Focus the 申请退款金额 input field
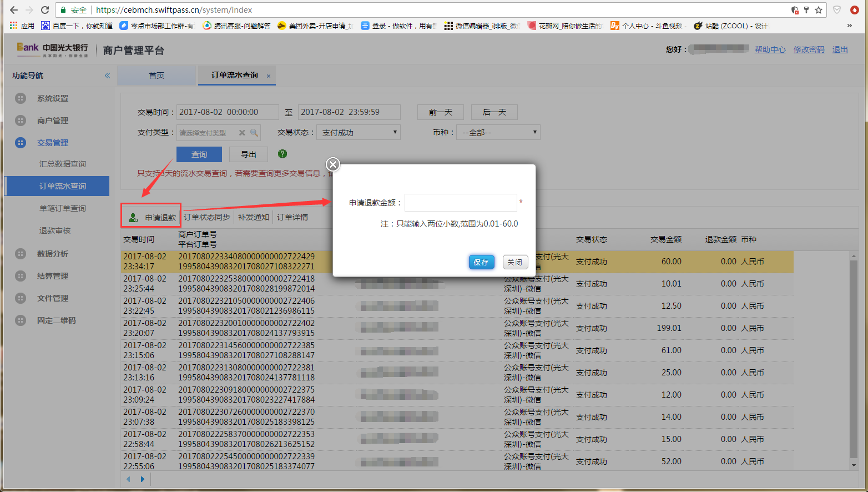 [x=461, y=203]
